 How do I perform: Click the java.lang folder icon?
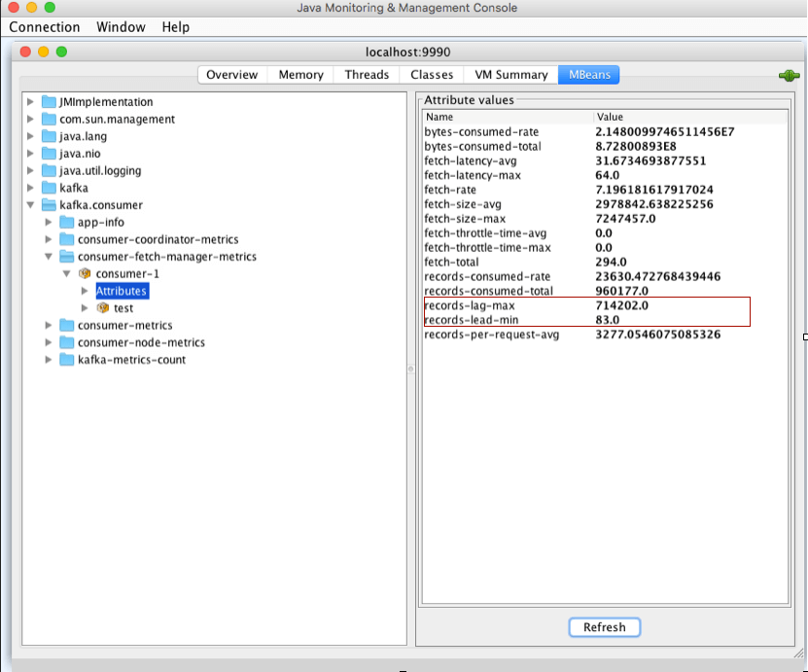coord(49,136)
